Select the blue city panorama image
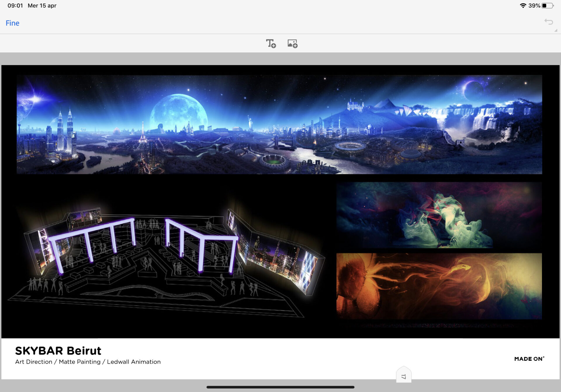Viewport: 561px width, 392px height. click(279, 125)
